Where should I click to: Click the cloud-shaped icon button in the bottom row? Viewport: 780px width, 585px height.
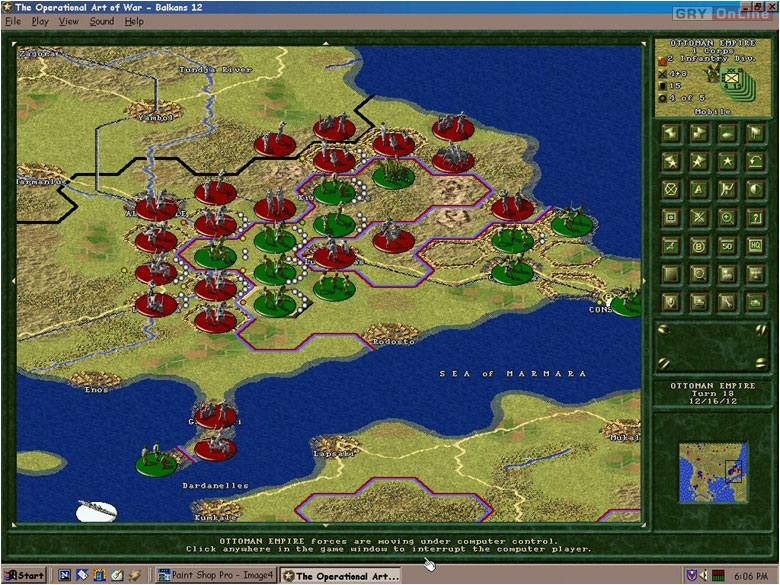(x=755, y=302)
